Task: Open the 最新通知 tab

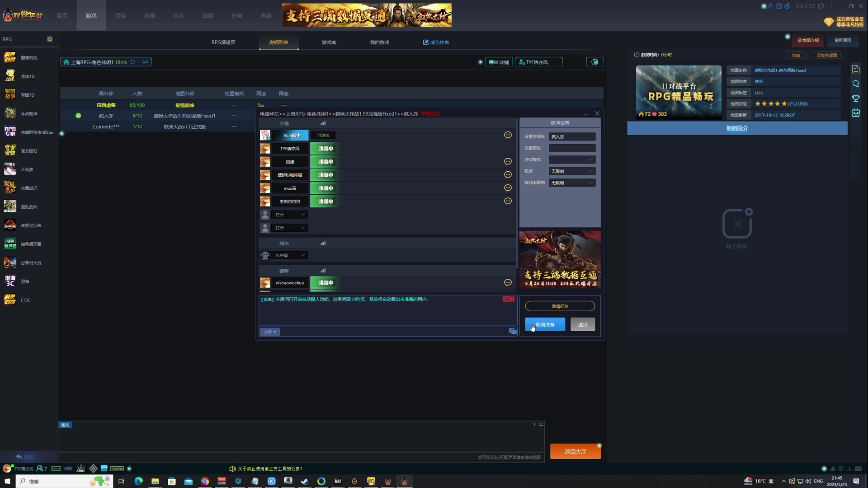Action: (x=842, y=40)
